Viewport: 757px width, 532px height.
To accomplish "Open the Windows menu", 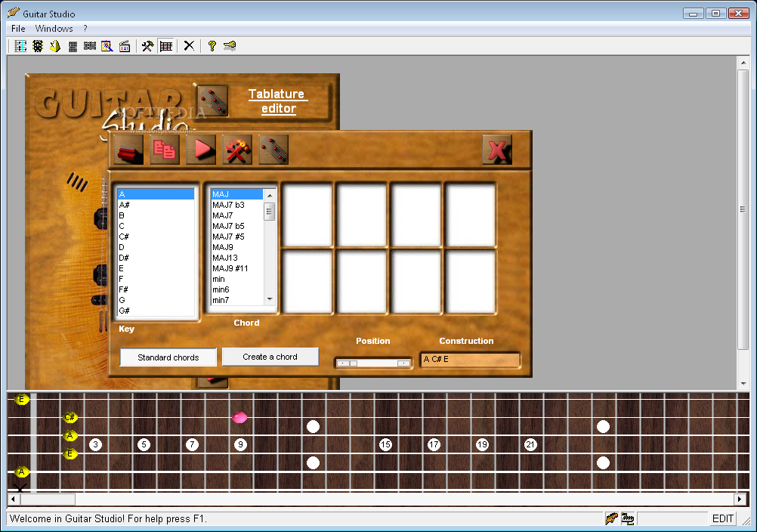I will [54, 29].
